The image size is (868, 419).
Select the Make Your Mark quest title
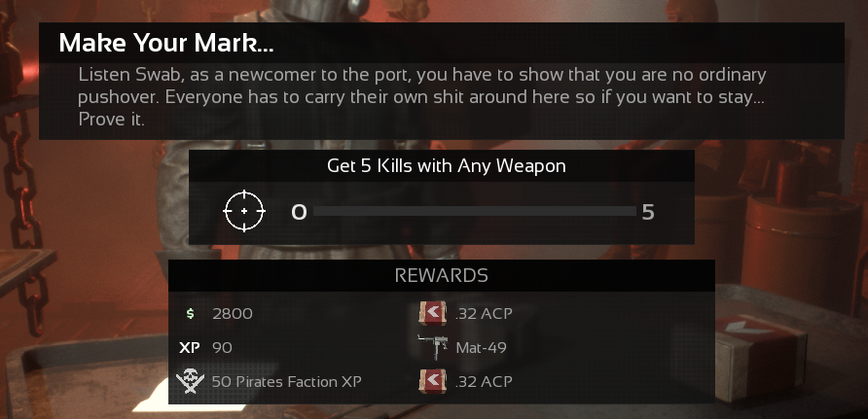pos(166,43)
